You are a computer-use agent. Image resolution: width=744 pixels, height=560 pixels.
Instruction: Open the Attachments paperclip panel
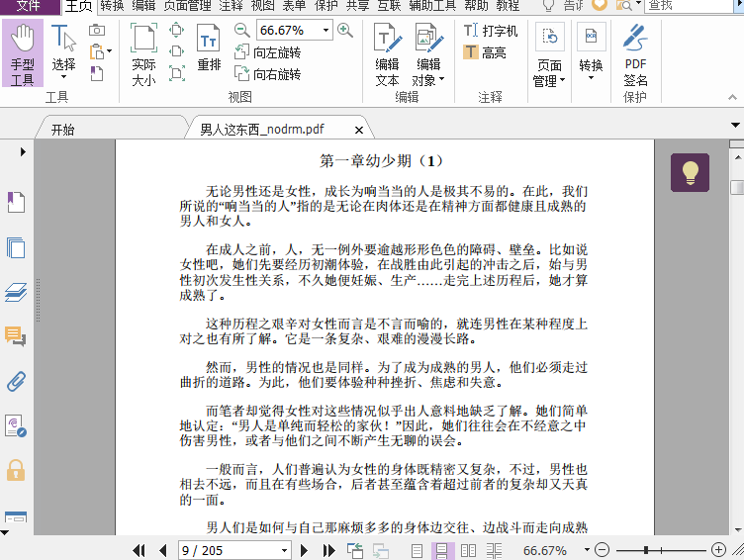(16, 381)
